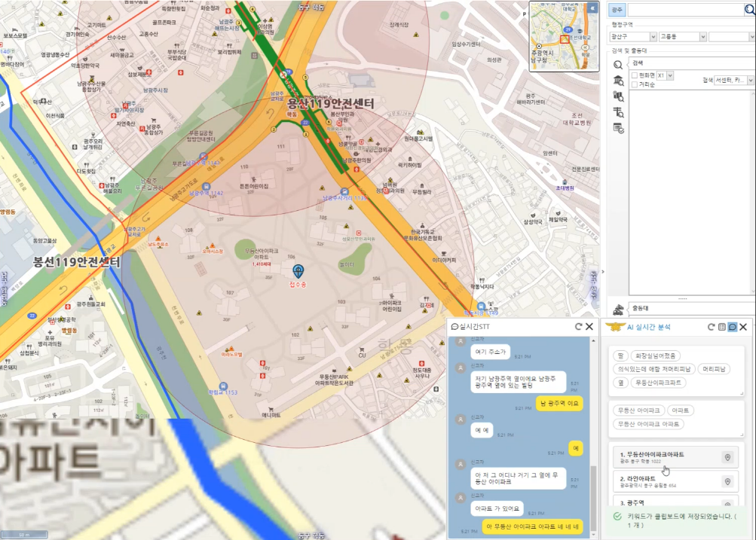Viewport: 756px width, 540px height.
Task: Click the table view icon in AI panel
Action: [721, 327]
